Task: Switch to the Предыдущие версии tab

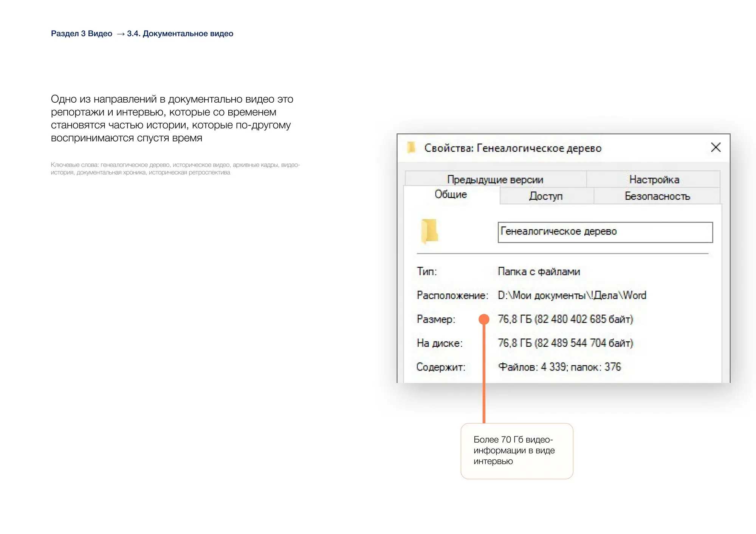Action: (x=495, y=179)
